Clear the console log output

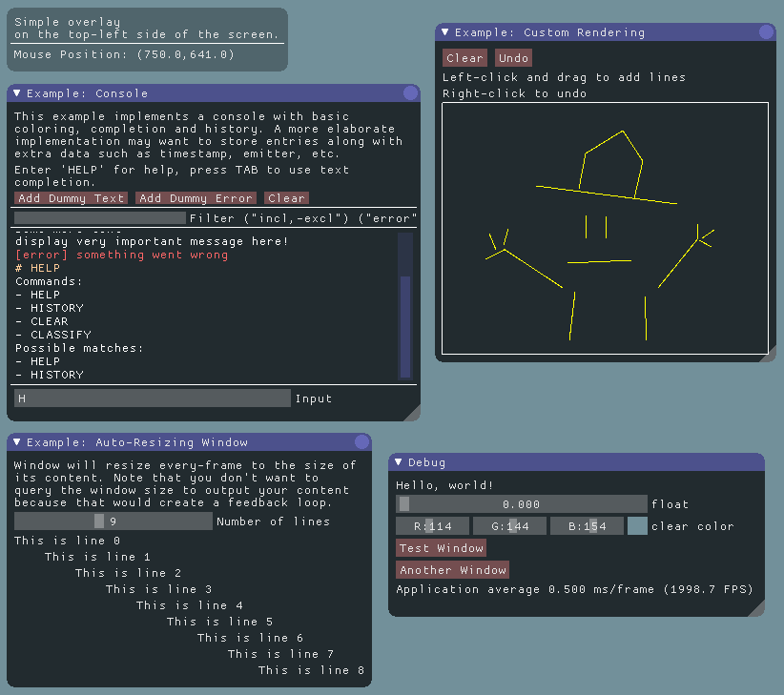click(286, 198)
